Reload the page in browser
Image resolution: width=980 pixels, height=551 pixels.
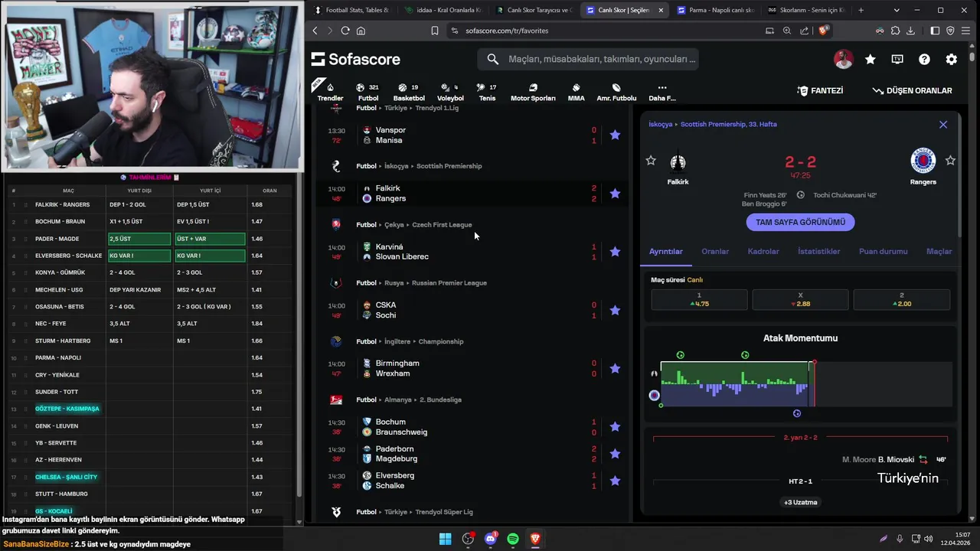345,31
